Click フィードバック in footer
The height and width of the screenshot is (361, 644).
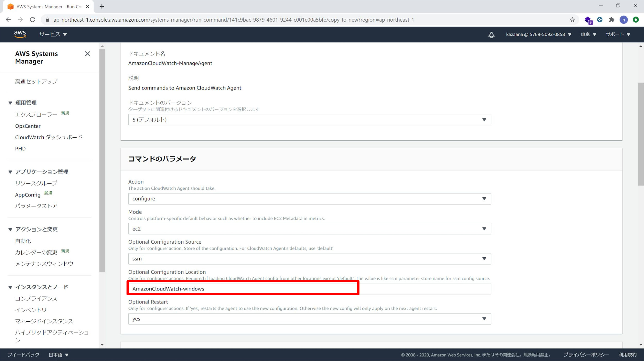pos(24,355)
